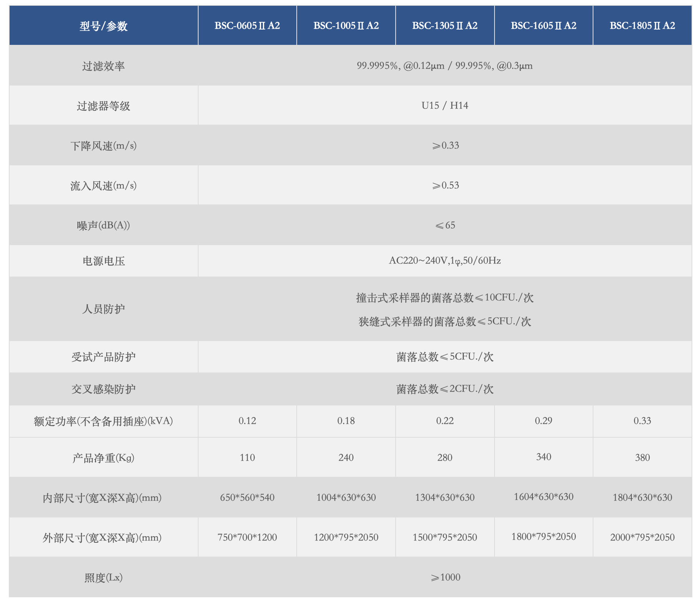The height and width of the screenshot is (603, 700).
Task: Select the BSC-0605ⅡA2 column header
Action: pyautogui.click(x=246, y=25)
